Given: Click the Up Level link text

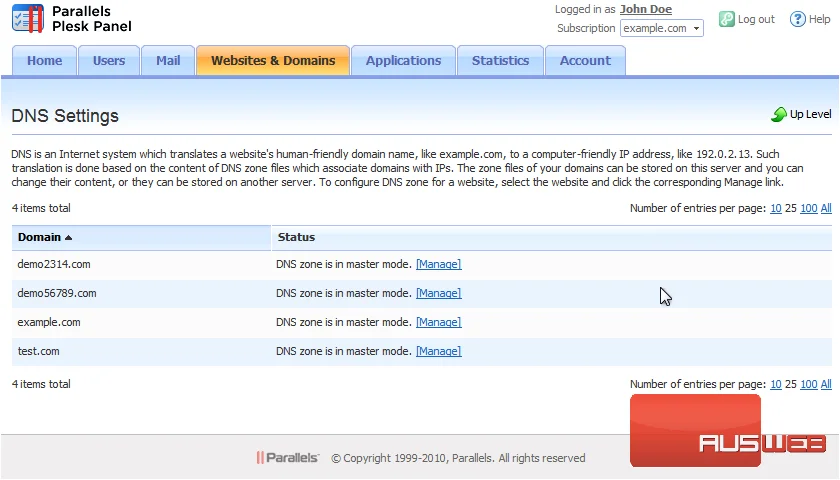Looking at the screenshot, I should 811,114.
